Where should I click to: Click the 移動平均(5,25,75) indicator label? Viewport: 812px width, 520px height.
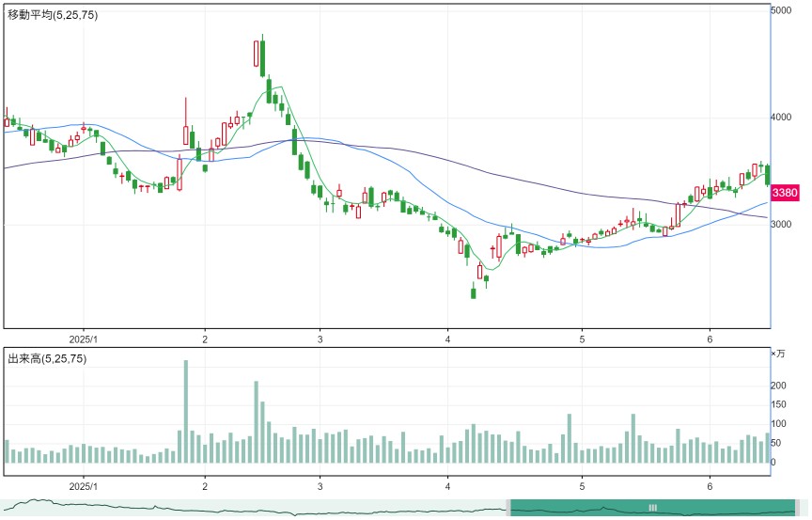tap(53, 15)
